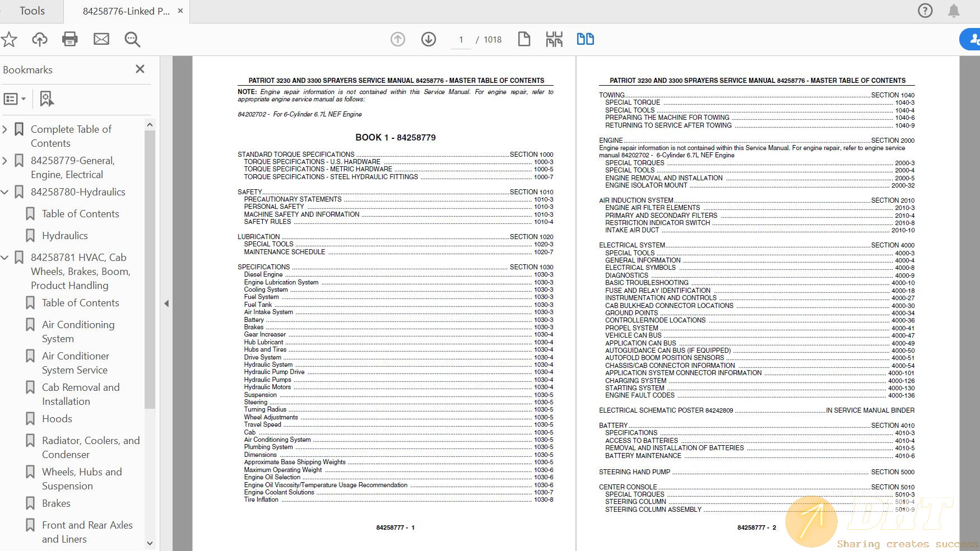Open 84258780-Hydraulics bookmark
Viewport: 980px width, 551px height.
(x=78, y=192)
